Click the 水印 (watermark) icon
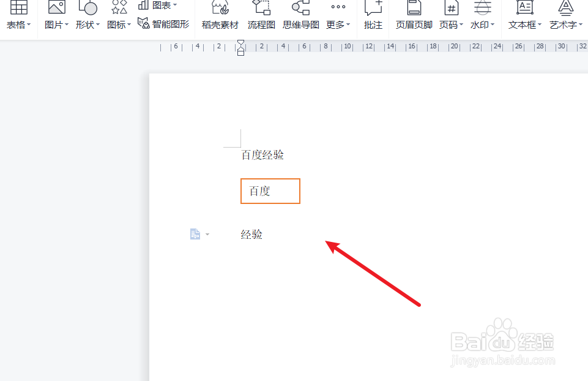This screenshot has height=381, width=588. pos(482,7)
